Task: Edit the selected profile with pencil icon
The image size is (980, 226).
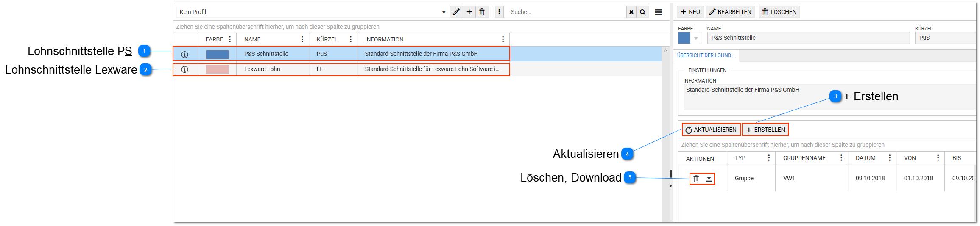Action: (456, 12)
